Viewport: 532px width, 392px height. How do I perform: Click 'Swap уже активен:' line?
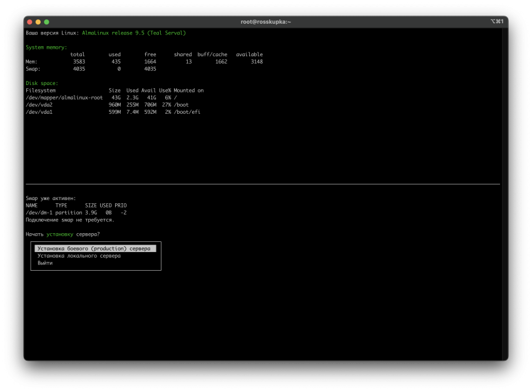pos(51,199)
